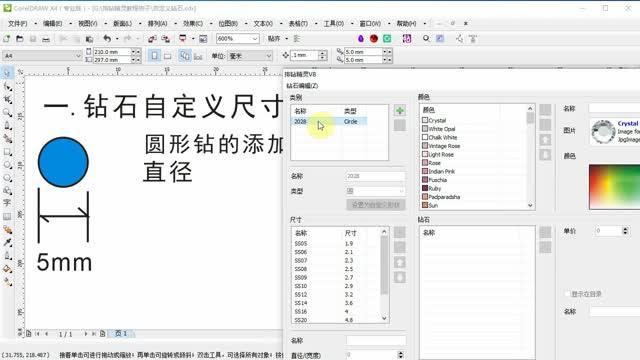Toggle the 显示在目录 checkbox
Screen dimensions: 640x360
567,293
